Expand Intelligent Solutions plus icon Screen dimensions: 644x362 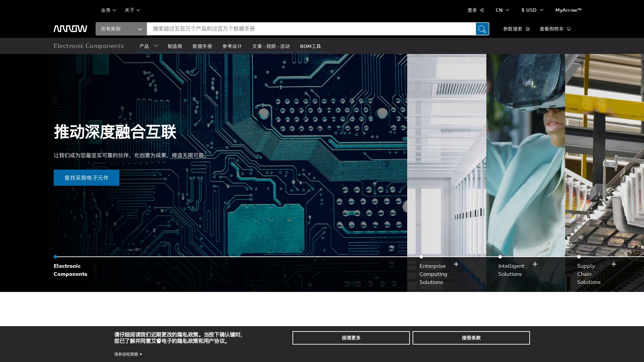click(x=535, y=264)
